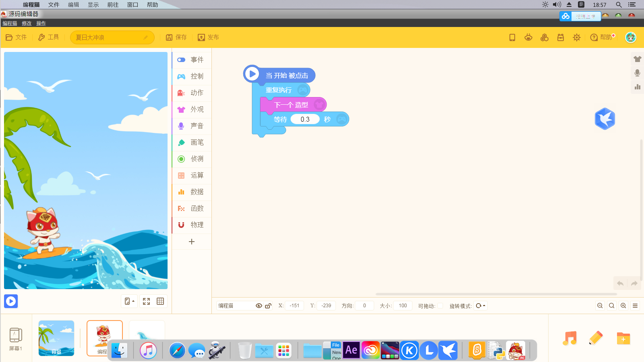Screen dimensions: 644x362
Task: Publish the project with 发布 button
Action: click(x=208, y=37)
